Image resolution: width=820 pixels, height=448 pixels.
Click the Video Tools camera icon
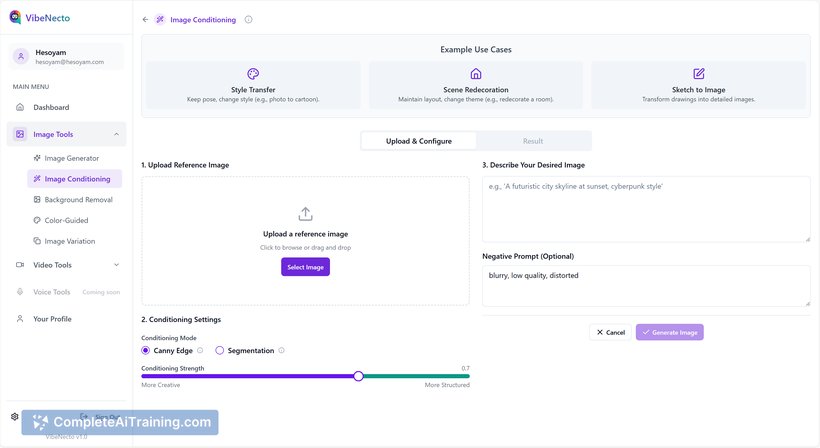[20, 265]
